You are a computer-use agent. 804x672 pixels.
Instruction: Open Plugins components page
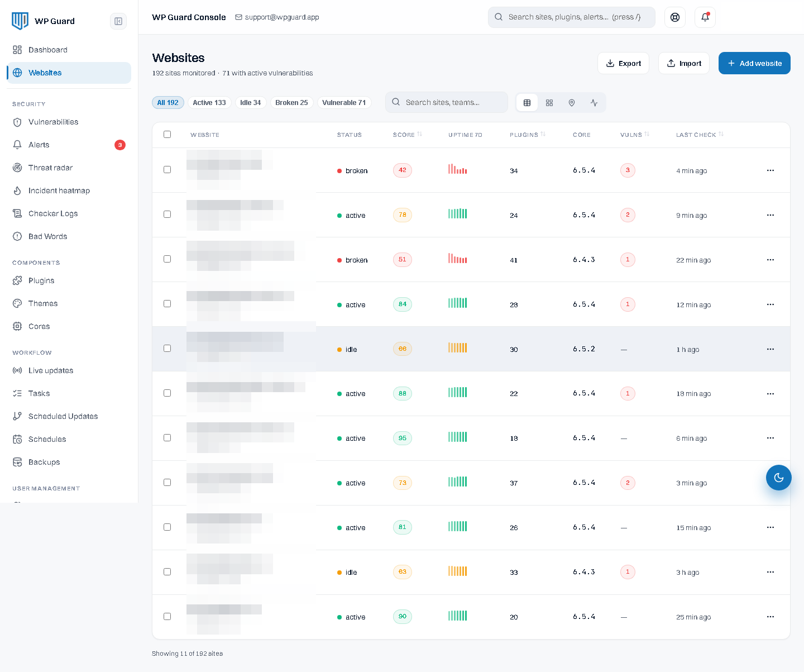point(69,280)
